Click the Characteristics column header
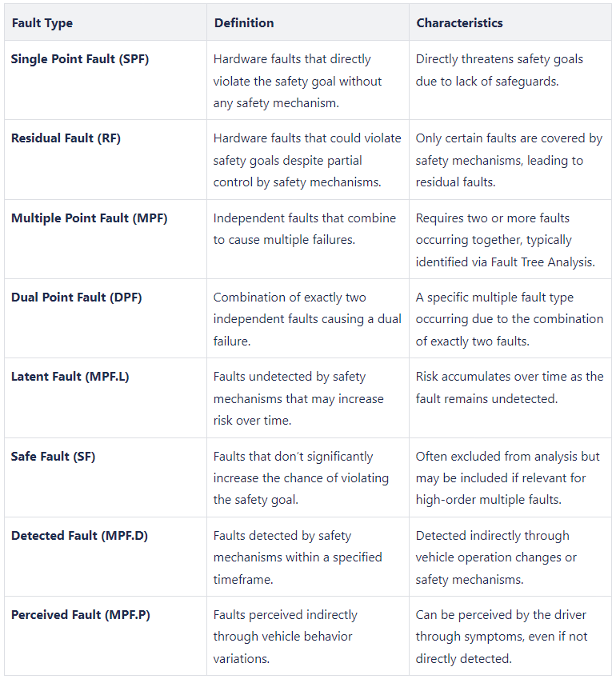 [x=459, y=23]
